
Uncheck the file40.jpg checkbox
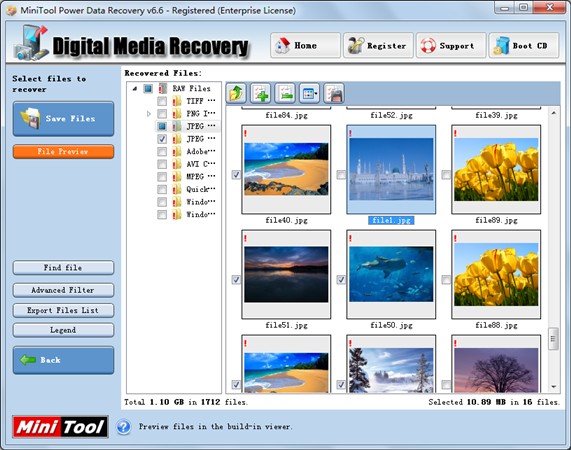tap(236, 175)
